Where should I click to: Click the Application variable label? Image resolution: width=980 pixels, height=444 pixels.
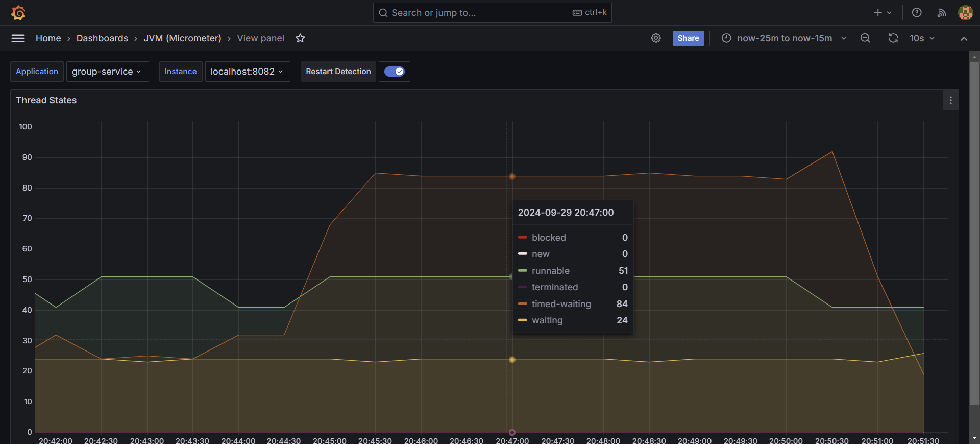click(37, 72)
